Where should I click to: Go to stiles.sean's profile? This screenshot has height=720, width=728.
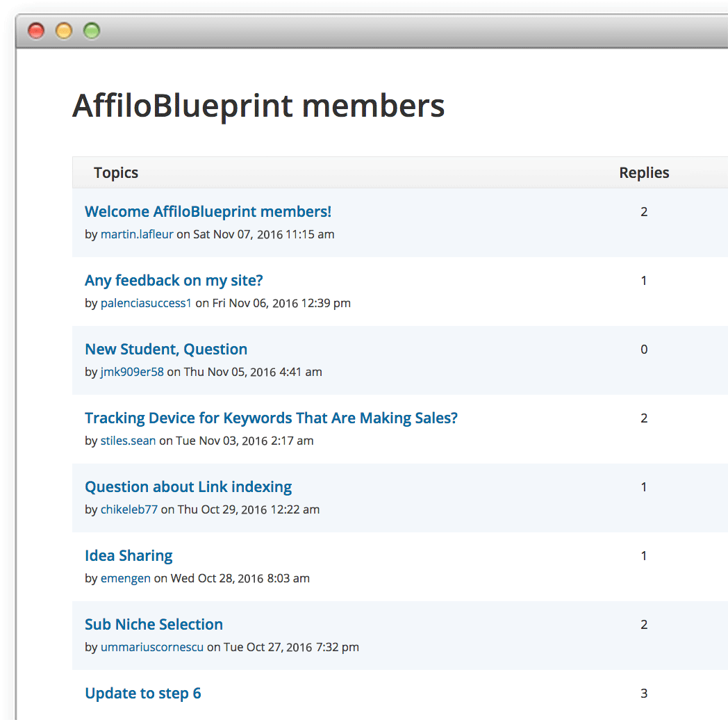tap(128, 441)
